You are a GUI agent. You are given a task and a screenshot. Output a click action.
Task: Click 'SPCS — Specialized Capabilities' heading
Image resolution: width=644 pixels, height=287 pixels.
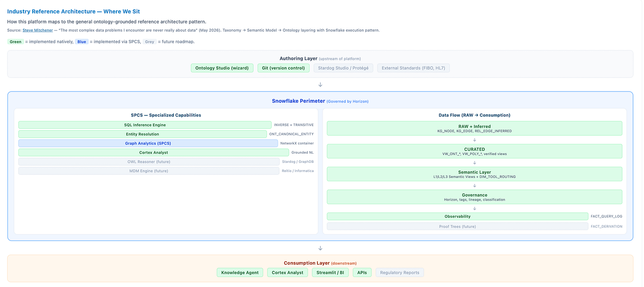click(166, 115)
